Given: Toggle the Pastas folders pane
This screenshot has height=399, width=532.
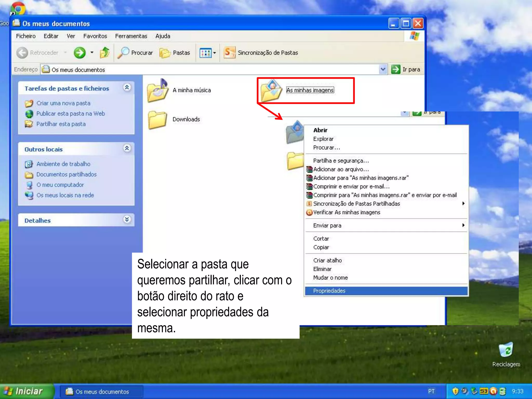Looking at the screenshot, I should [x=175, y=53].
